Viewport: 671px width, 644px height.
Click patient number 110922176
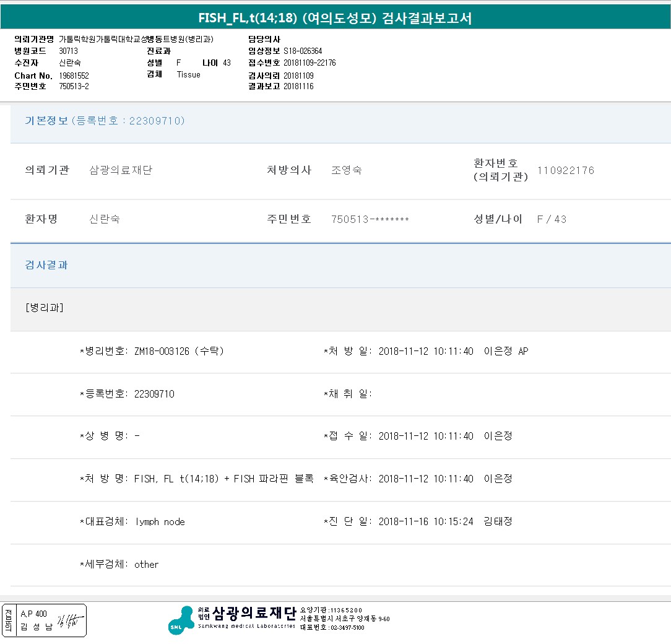(566, 170)
